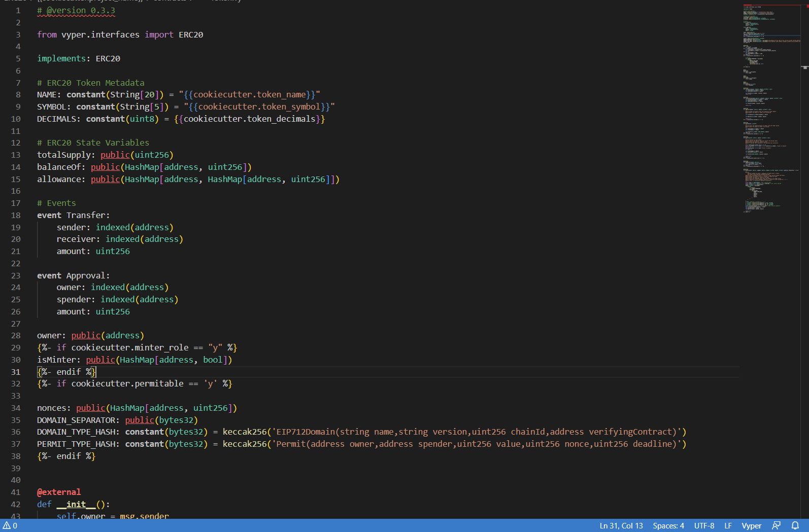Open the problems warning indicator in status bar
Screen dimensions: 809x532
(x=10, y=525)
